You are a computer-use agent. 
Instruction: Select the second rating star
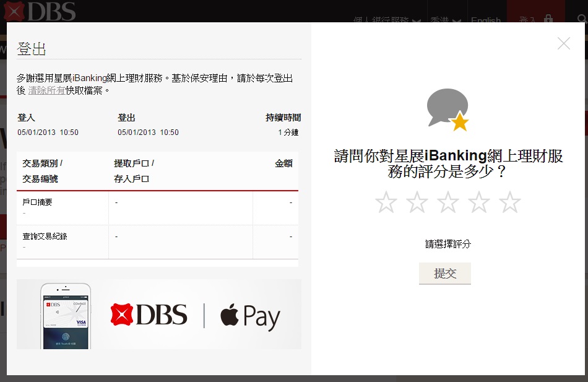tap(417, 202)
